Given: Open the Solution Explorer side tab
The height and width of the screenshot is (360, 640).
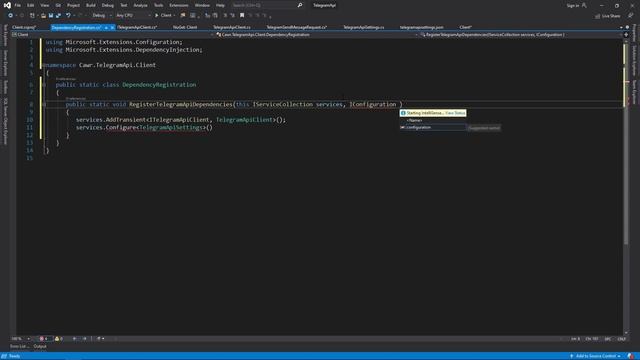Looking at the screenshot, I should 634,60.
